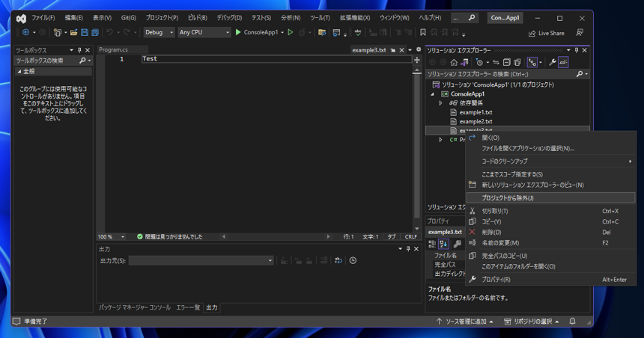Choose 完全パスのコピー(U) from context menu

pyautogui.click(x=550, y=256)
